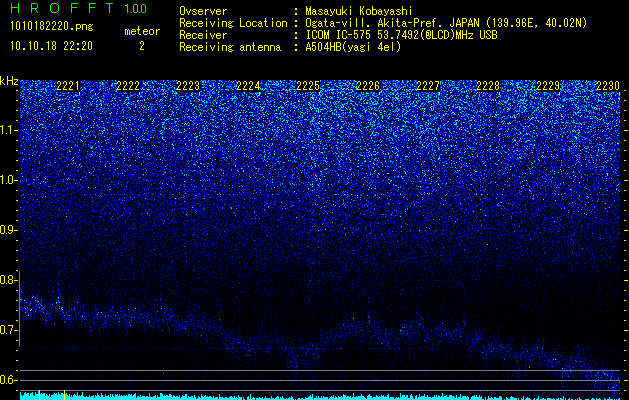Click the 0.9 kHz axis label
Image resolution: width=629 pixels, height=400 pixels.
[x=8, y=230]
